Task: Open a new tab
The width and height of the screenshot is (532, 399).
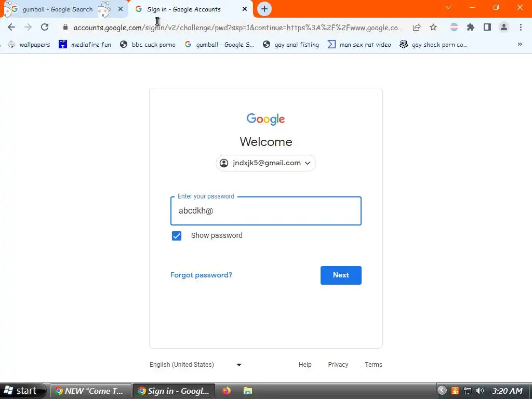Action: pyautogui.click(x=264, y=9)
